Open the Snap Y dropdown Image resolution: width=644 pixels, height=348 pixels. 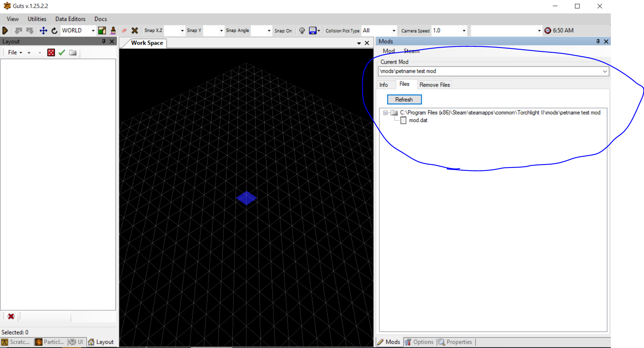(x=221, y=31)
